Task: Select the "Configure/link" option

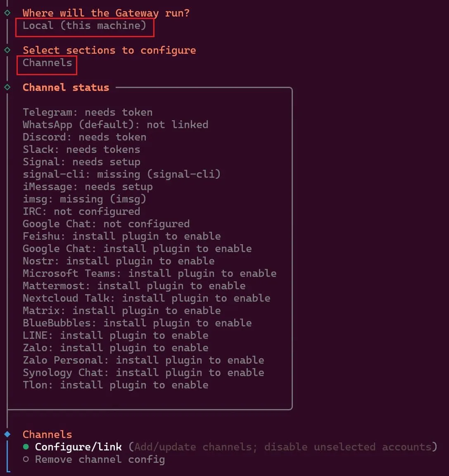Action: pyautogui.click(x=78, y=447)
